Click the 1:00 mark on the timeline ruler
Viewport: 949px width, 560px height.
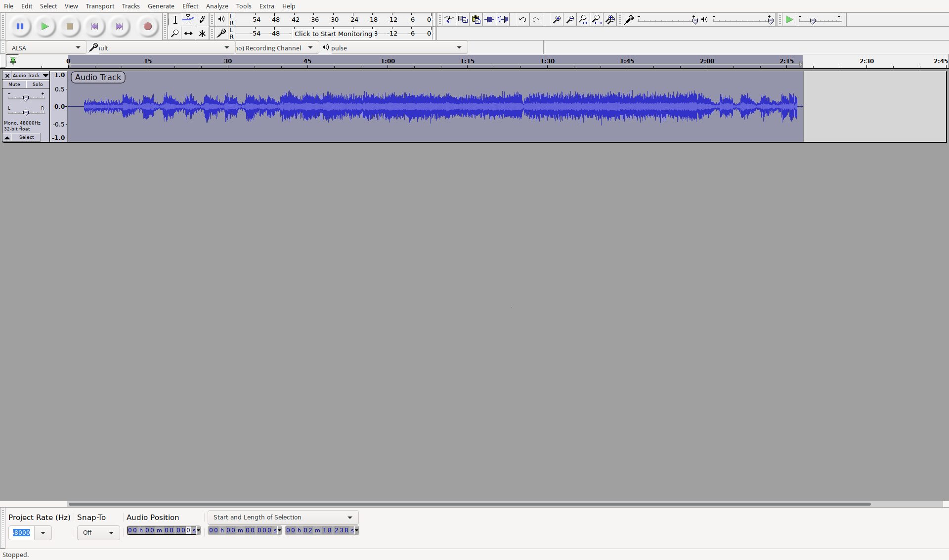(388, 61)
